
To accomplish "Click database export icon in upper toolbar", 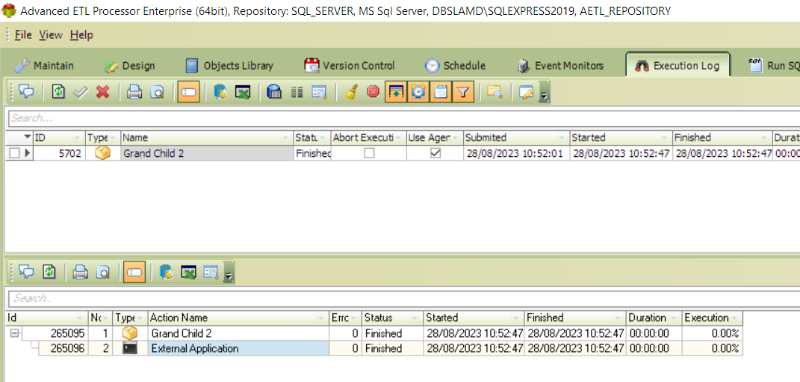I will (x=220, y=92).
